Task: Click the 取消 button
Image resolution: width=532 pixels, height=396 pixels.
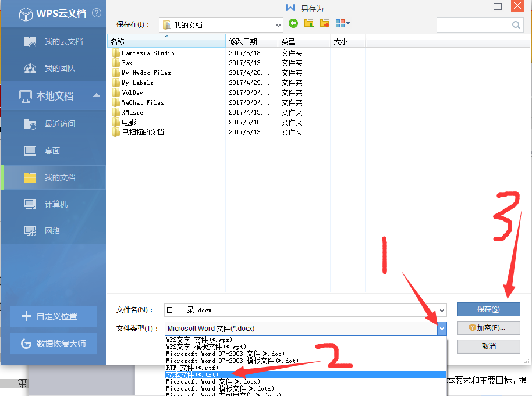Action: 488,347
